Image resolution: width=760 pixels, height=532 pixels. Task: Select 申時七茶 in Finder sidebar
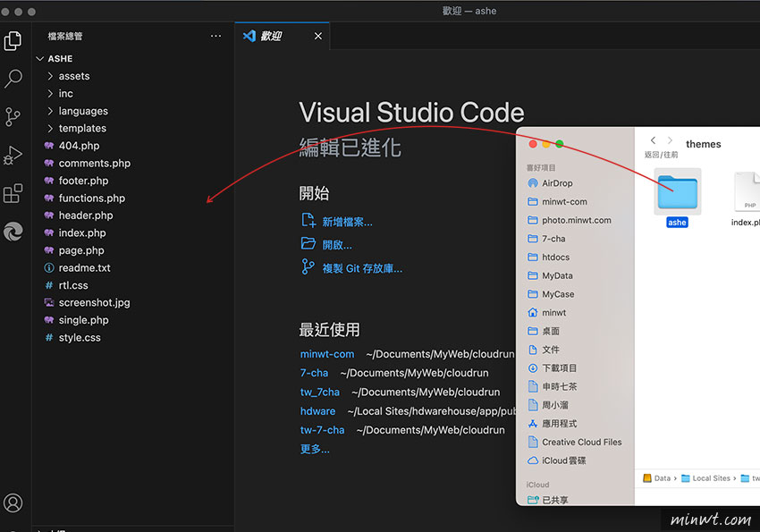tap(560, 386)
